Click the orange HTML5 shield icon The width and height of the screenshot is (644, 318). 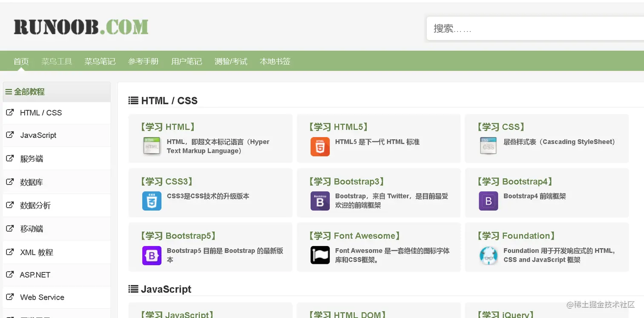coord(320,146)
